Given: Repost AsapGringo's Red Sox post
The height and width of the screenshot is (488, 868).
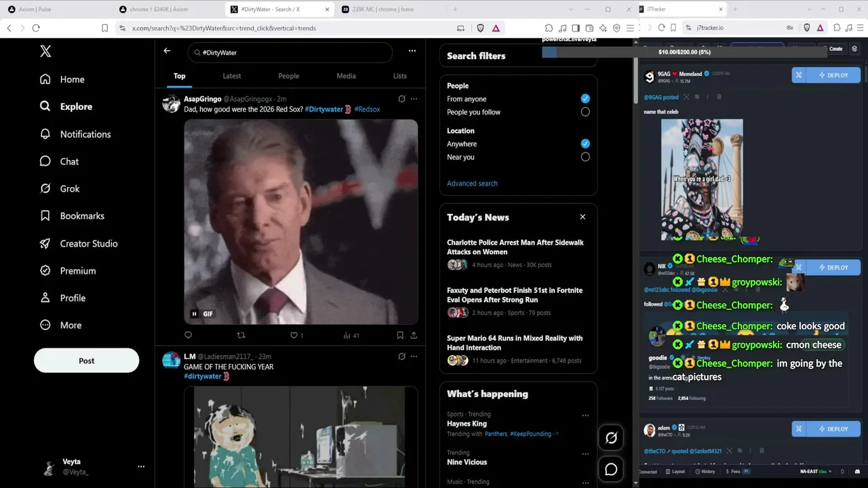Looking at the screenshot, I should pyautogui.click(x=241, y=335).
